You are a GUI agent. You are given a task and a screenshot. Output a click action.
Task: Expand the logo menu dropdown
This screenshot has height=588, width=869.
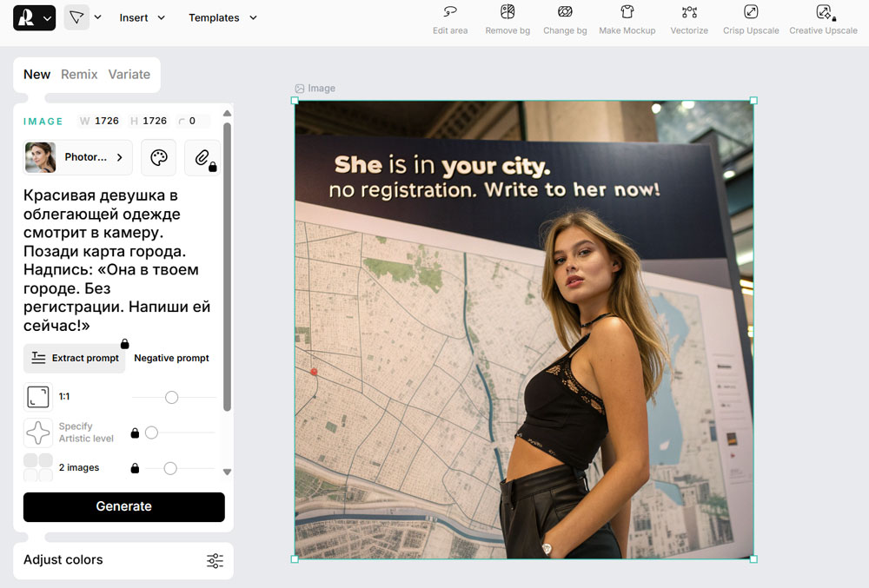(35, 17)
